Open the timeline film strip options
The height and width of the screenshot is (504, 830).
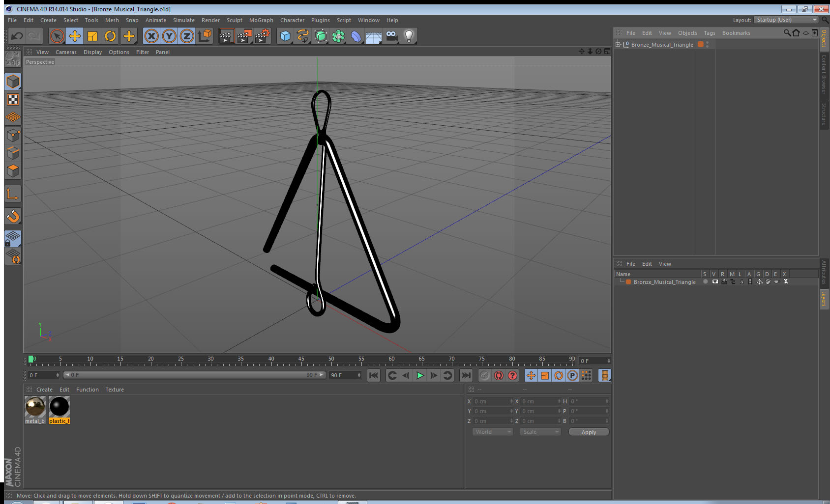[605, 375]
